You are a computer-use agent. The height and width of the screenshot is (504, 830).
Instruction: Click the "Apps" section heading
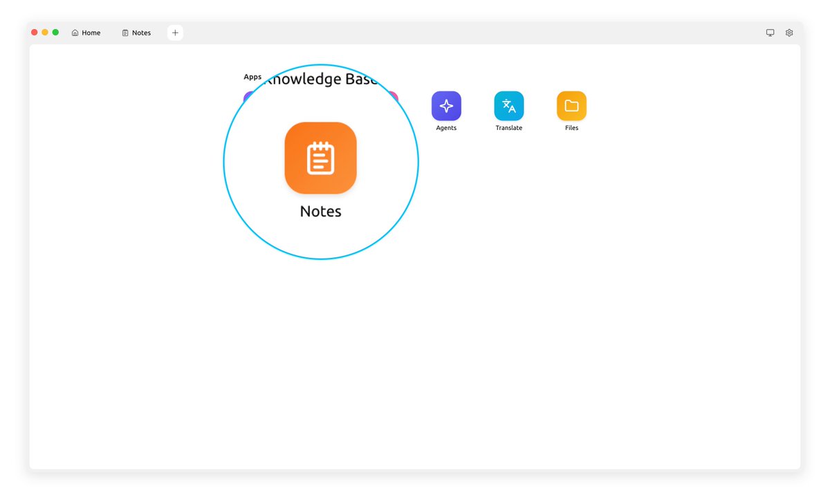[252, 77]
